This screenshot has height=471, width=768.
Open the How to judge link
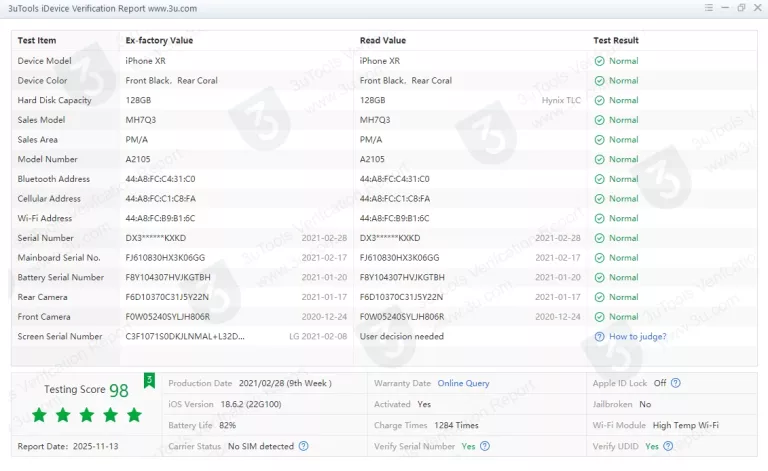point(637,337)
